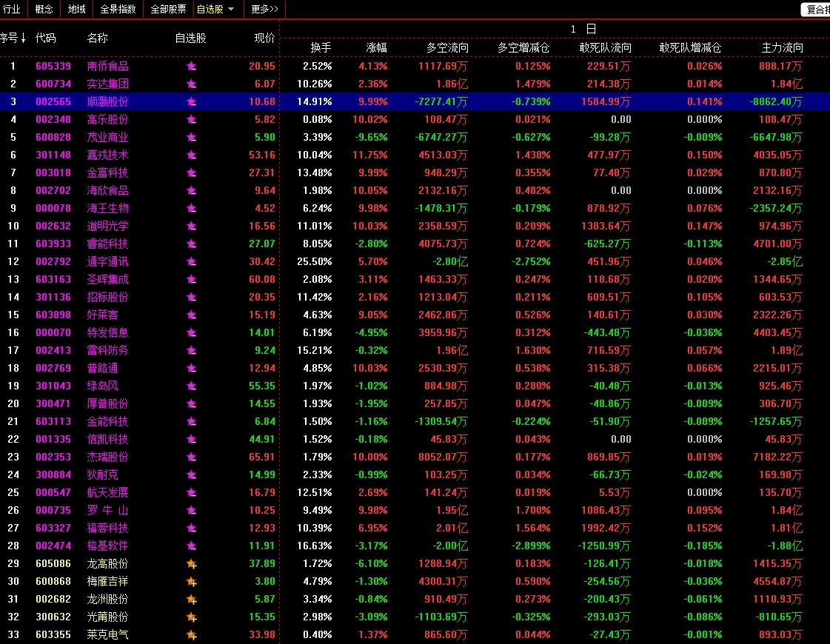This screenshot has height=644, width=830.
Task: Sort by 多空流向 column header
Action: pos(447,47)
